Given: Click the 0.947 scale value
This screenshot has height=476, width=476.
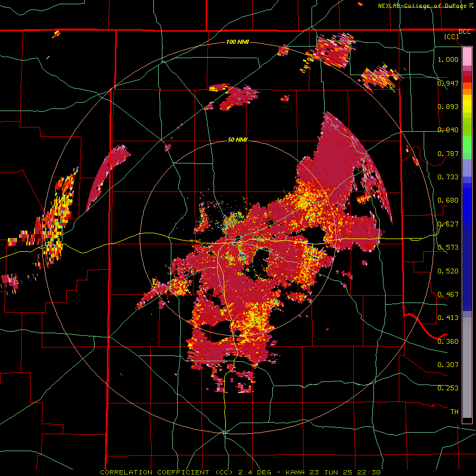Looking at the screenshot, I should (448, 83).
